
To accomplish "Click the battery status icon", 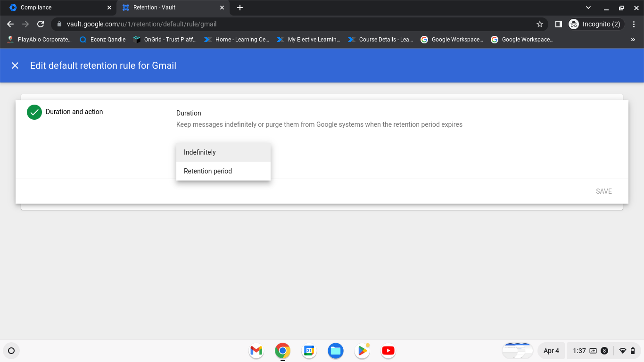I will [632, 351].
